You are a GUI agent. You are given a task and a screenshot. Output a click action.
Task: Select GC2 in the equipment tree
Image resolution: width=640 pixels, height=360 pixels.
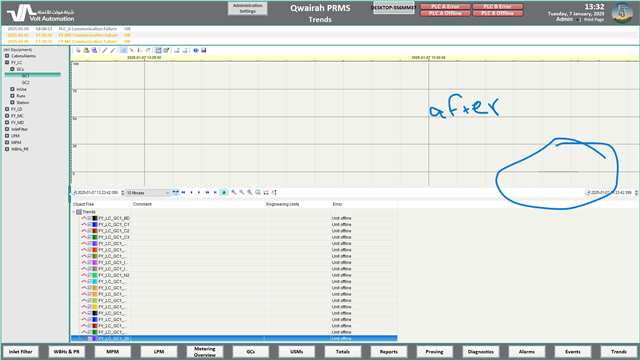(x=26, y=82)
